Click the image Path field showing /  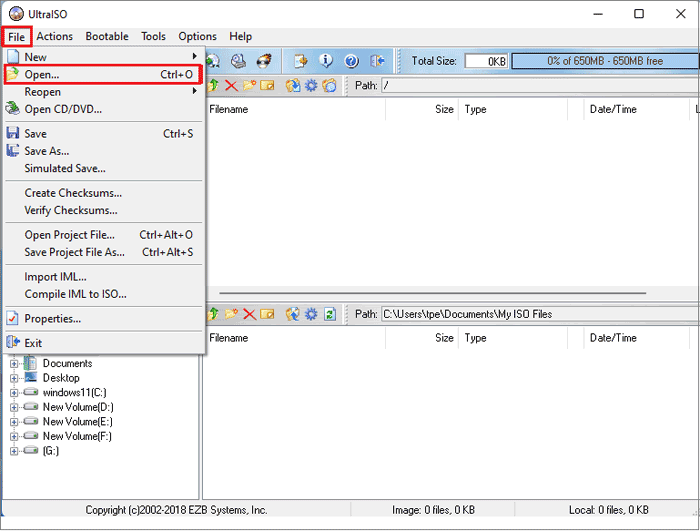coord(540,85)
